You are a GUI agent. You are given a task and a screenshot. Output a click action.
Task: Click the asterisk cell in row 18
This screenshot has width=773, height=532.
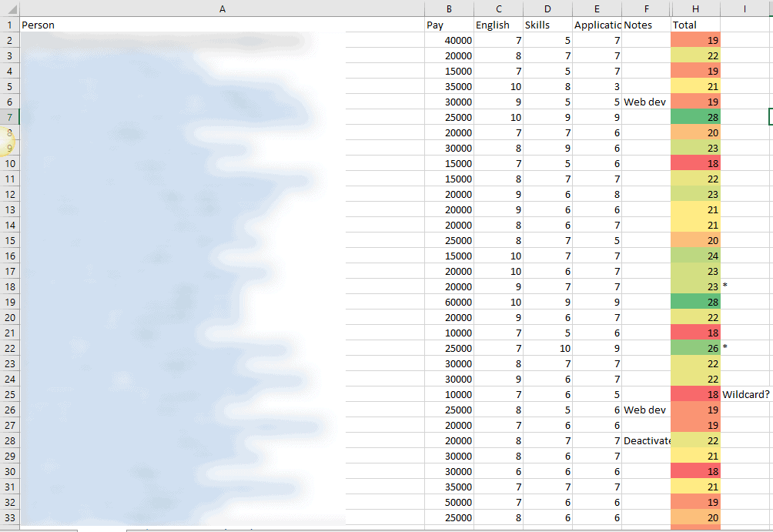[x=746, y=286]
